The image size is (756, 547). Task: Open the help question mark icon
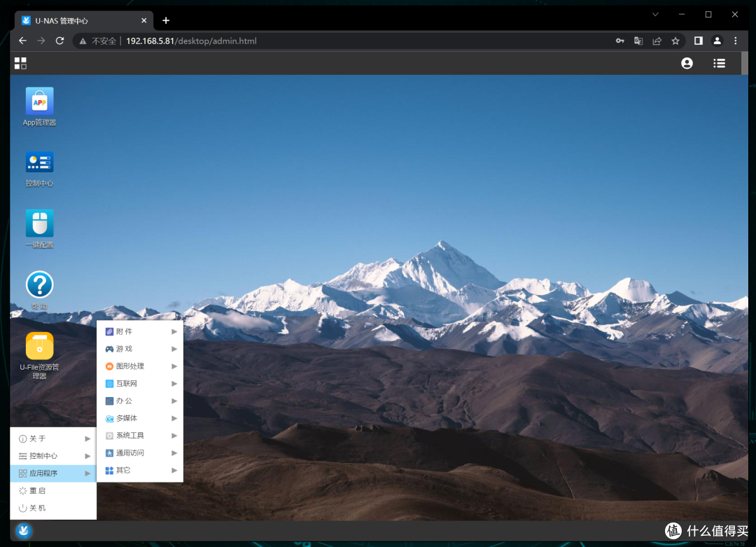(x=39, y=284)
